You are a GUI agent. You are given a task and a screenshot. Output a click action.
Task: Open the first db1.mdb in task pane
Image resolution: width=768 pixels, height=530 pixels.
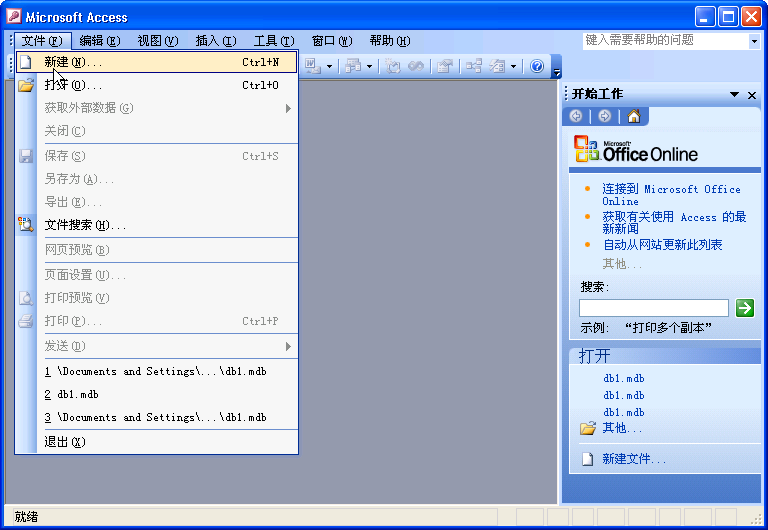click(x=624, y=379)
